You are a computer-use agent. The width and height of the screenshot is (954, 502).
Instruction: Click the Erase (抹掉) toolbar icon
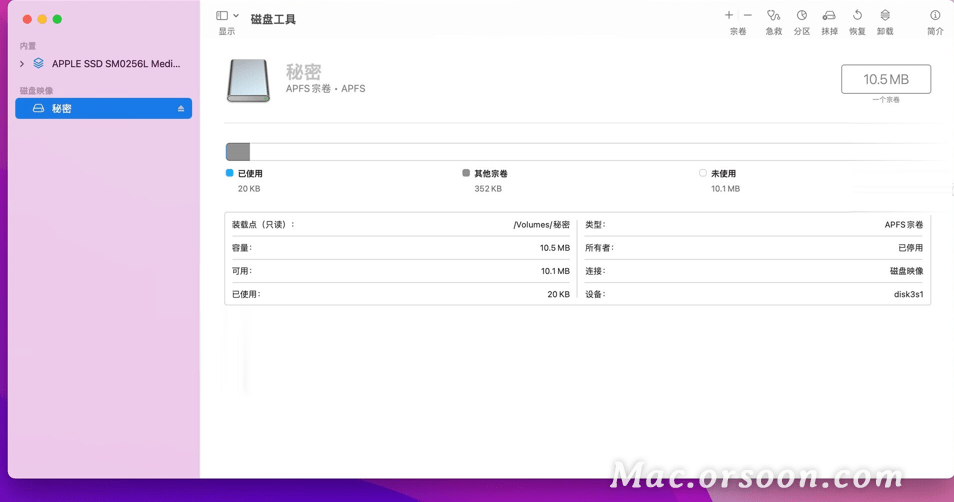(x=829, y=15)
